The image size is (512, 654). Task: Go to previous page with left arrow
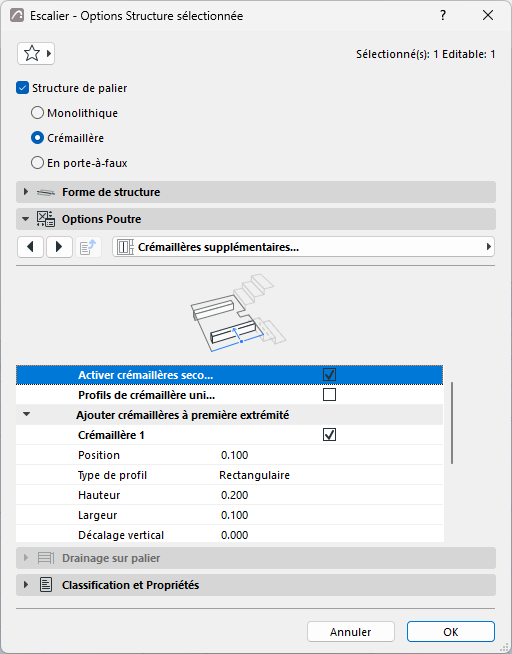(x=30, y=247)
